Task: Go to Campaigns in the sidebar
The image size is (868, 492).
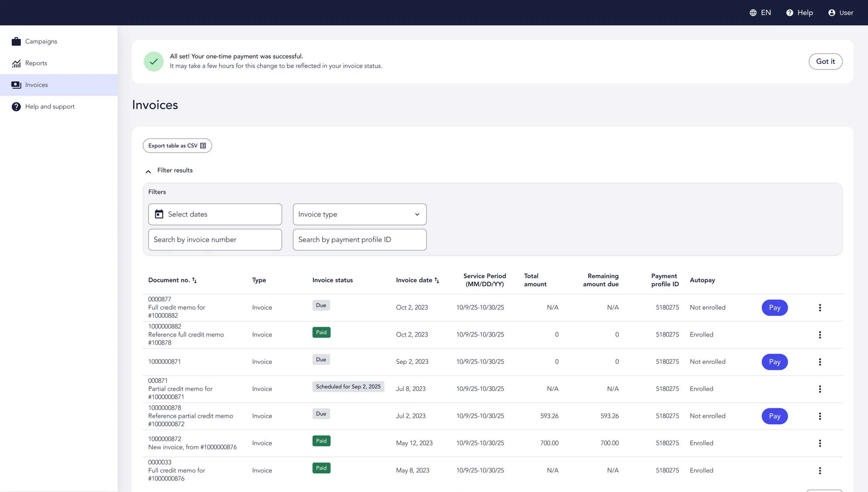Action: (59, 41)
